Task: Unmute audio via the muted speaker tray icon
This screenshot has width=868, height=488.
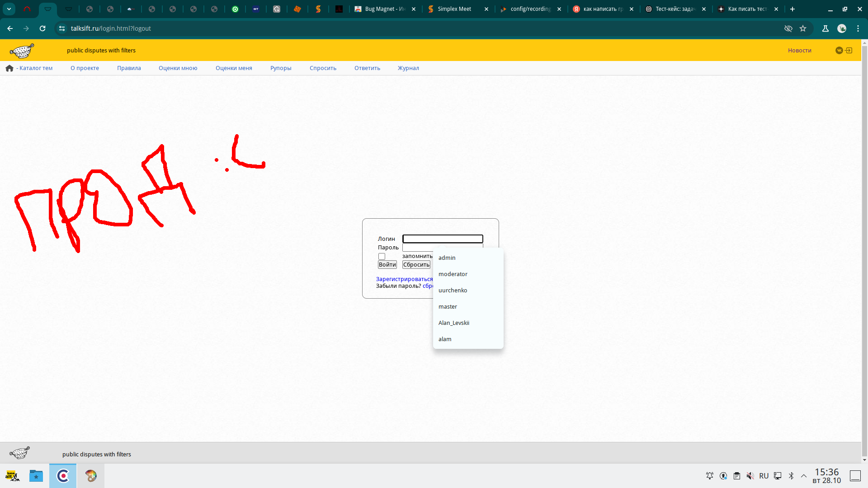Action: (750, 476)
